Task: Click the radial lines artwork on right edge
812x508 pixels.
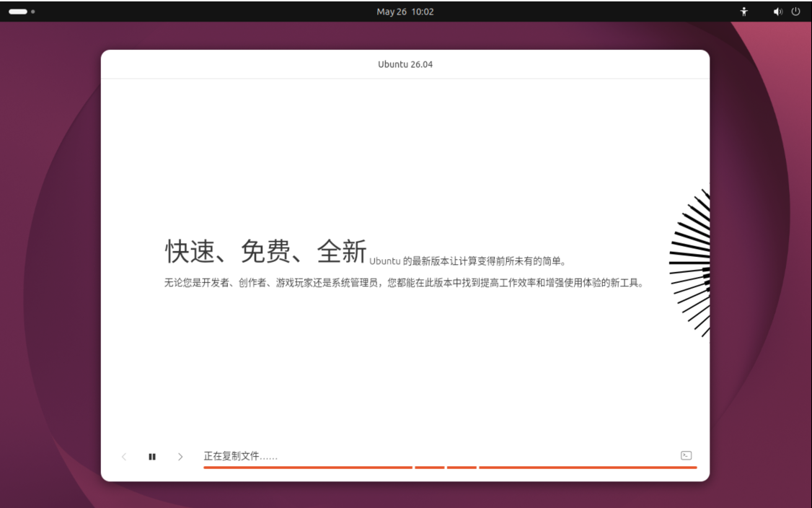Action: pos(689,263)
